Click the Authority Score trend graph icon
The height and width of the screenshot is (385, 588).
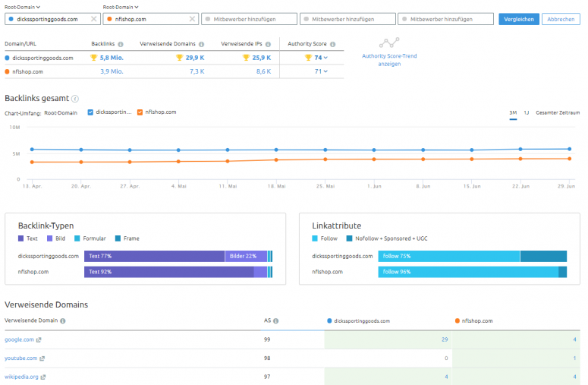point(389,43)
